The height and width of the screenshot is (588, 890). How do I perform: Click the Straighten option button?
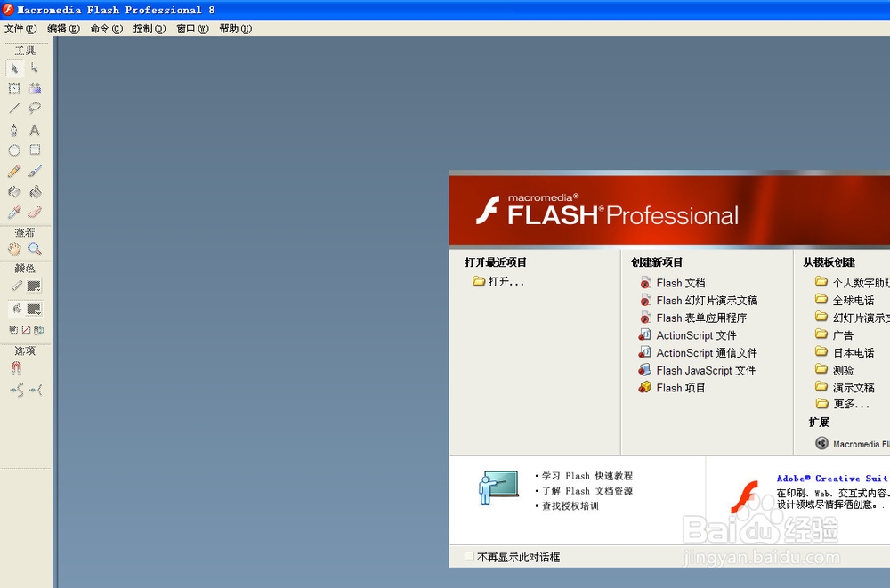pos(36,390)
